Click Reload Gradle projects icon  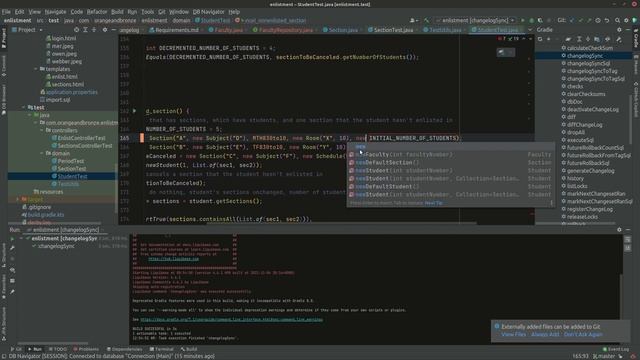540,39
